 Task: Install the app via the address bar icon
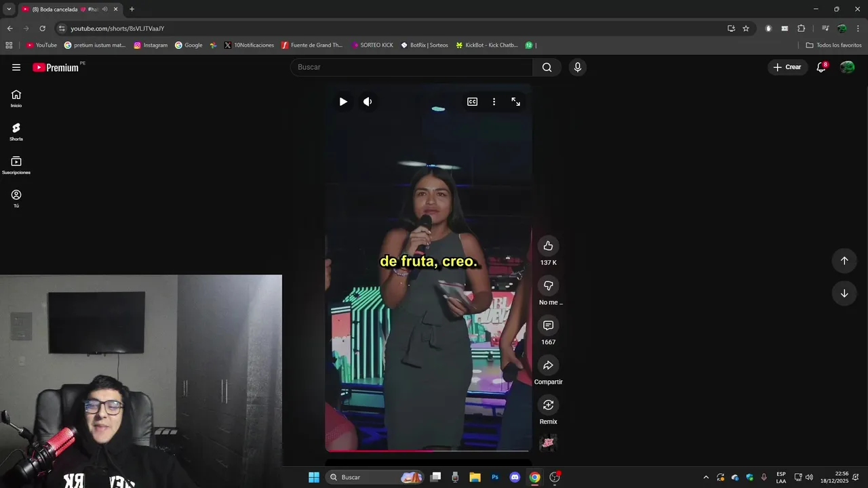tap(731, 28)
